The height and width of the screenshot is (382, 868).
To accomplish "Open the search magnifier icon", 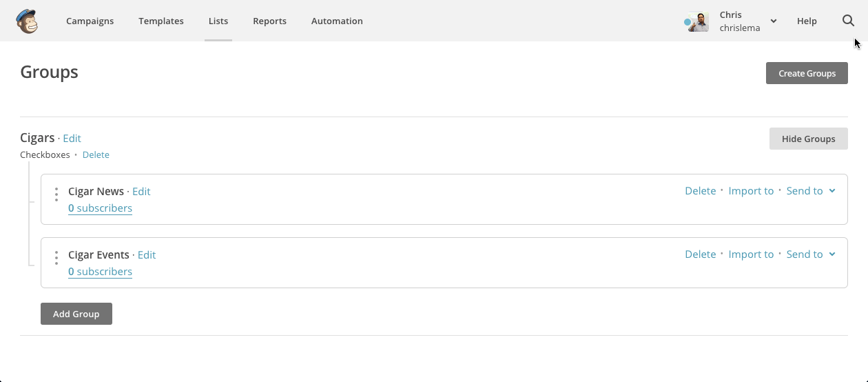I will click(848, 21).
